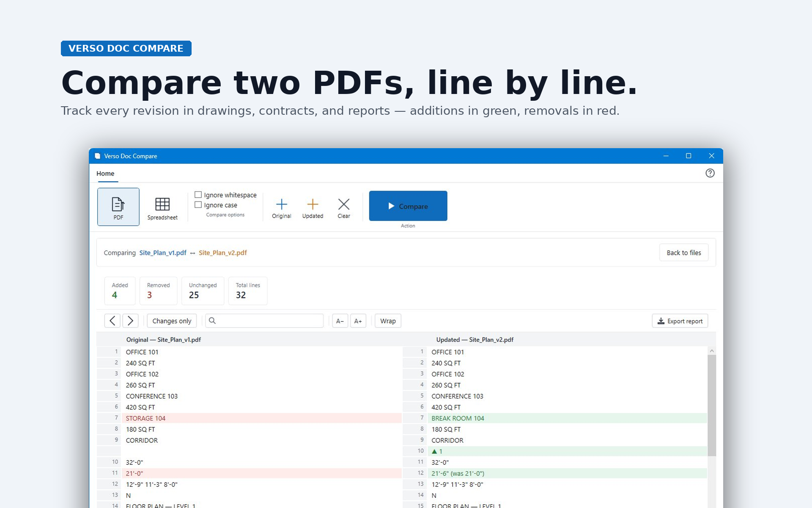Select 420 SQ FT in Original pane
The image size is (812, 508).
pos(262,407)
